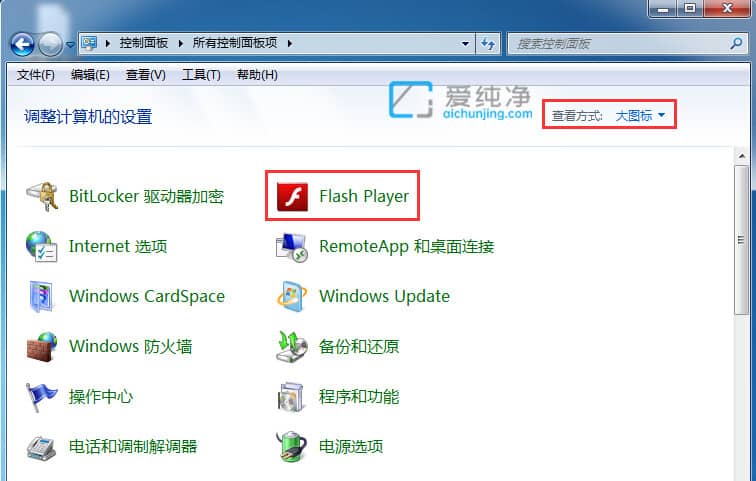Viewport: 756px width, 481px height.
Task: Click the 控制面板 breadcrumb
Action: [x=144, y=43]
